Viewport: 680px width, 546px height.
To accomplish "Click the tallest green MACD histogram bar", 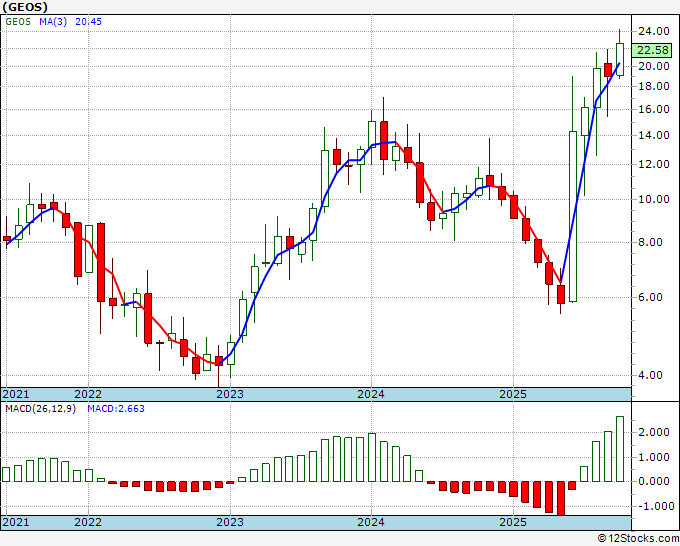I will (620, 449).
